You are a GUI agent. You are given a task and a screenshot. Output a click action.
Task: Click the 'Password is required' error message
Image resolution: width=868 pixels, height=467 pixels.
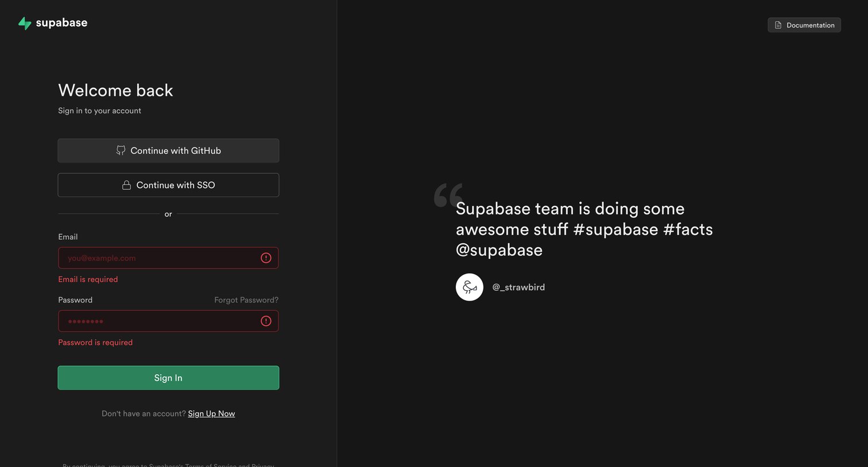click(x=95, y=343)
